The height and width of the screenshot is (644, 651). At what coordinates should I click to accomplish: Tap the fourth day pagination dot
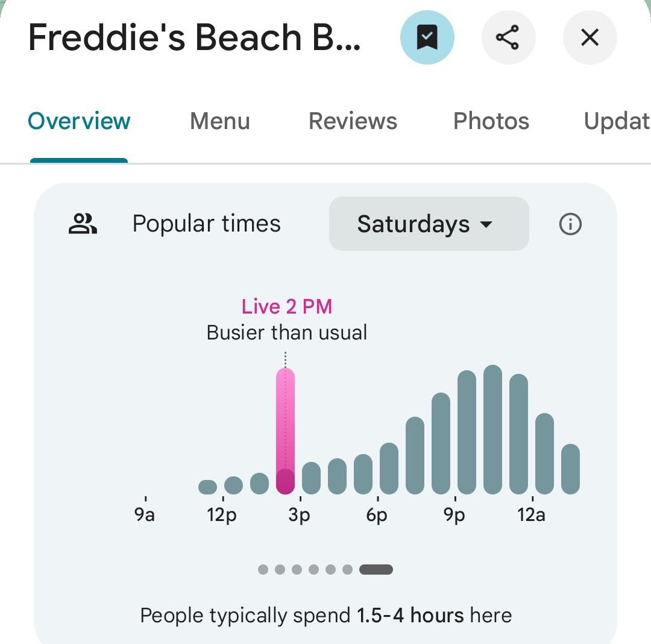[x=313, y=569]
